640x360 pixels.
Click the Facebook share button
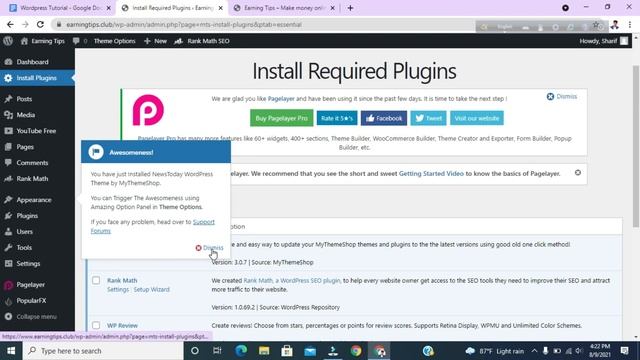click(x=384, y=118)
